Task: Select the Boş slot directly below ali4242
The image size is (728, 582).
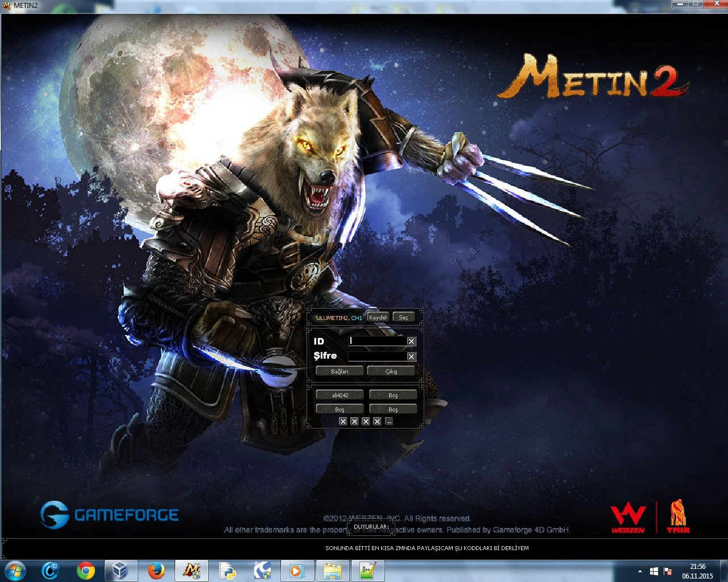Action: pyautogui.click(x=340, y=409)
